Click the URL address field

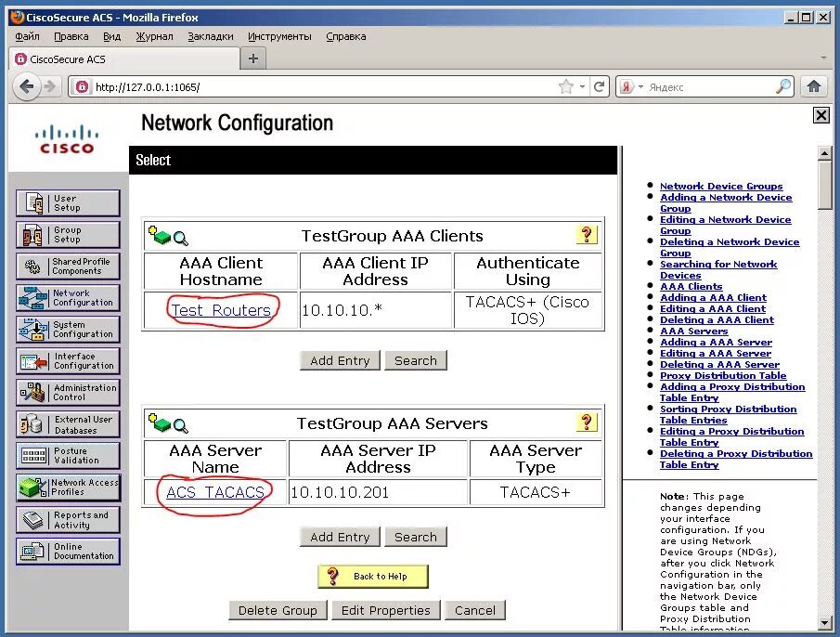coord(321,86)
